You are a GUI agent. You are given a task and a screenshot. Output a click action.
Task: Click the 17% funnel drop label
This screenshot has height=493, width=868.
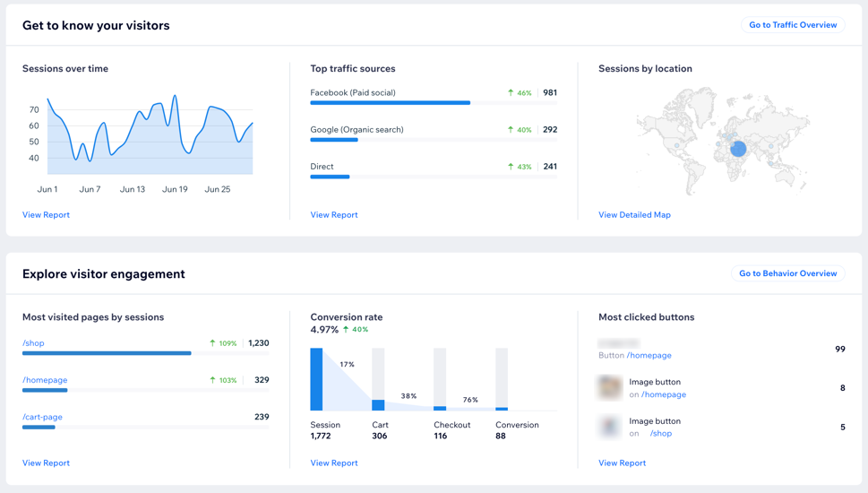tap(347, 365)
